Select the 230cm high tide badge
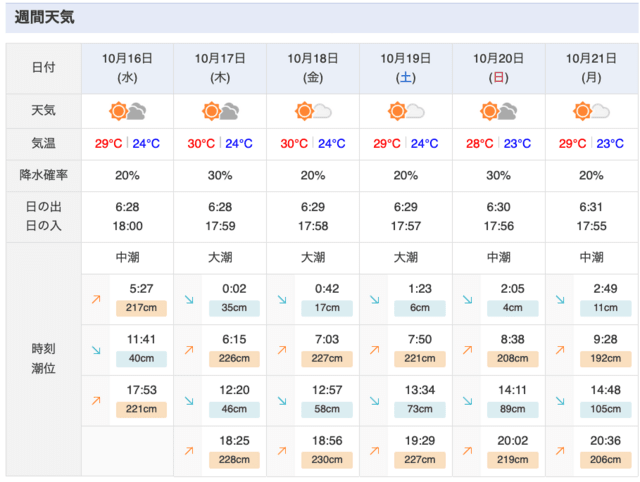The width and height of the screenshot is (640, 482). click(327, 460)
